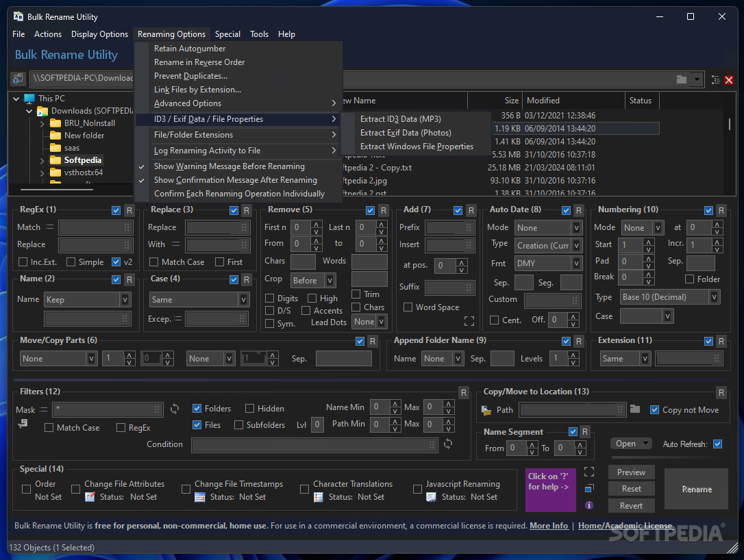
Task: Click the browse folder icon in path bar
Action: (x=682, y=79)
